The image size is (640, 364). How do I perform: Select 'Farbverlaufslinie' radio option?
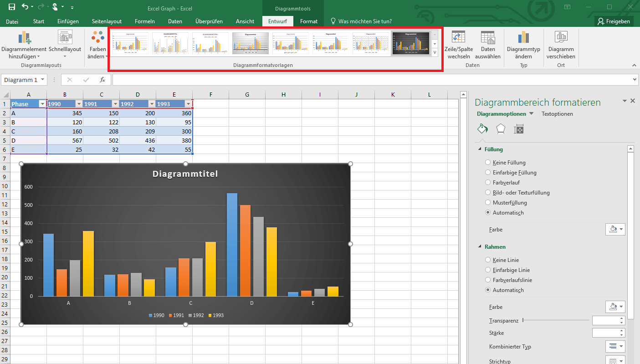pos(488,280)
